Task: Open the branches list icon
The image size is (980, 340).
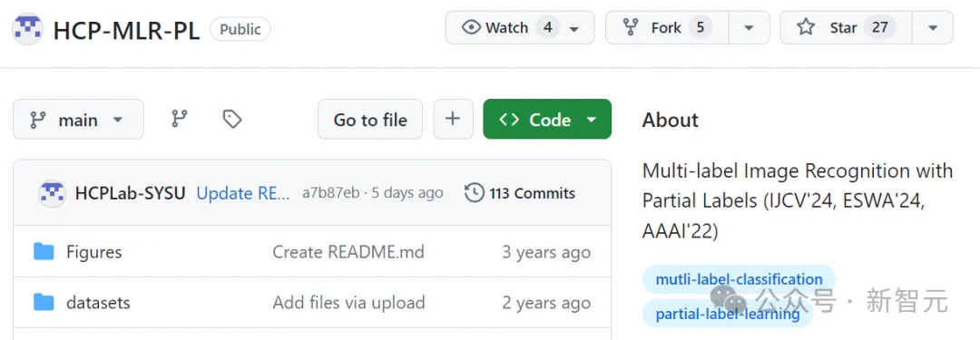Action: (180, 119)
